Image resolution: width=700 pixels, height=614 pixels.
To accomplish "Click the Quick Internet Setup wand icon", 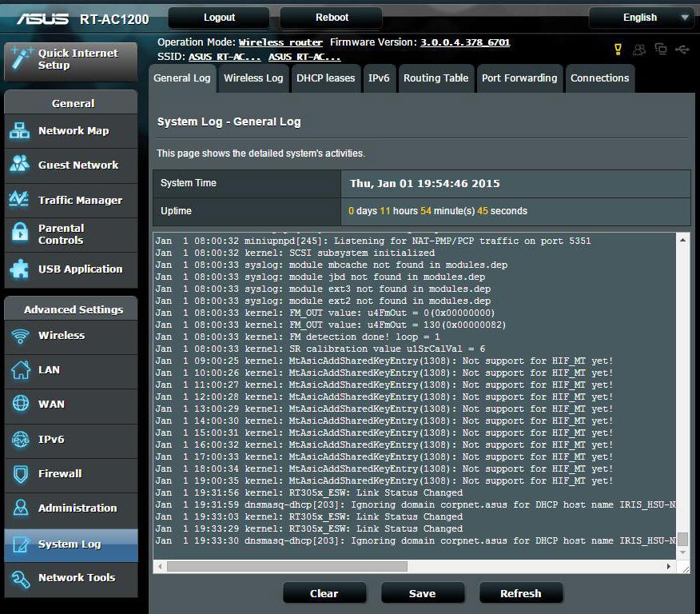I will pyautogui.click(x=21, y=58).
